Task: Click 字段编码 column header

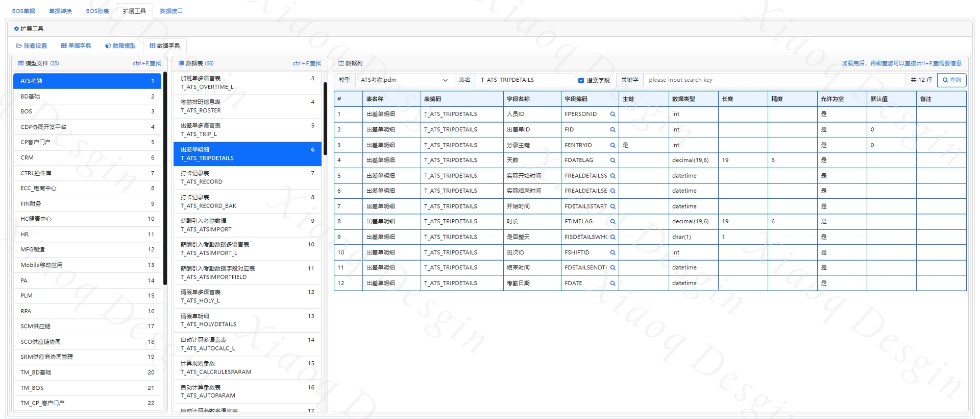Action: (x=590, y=99)
